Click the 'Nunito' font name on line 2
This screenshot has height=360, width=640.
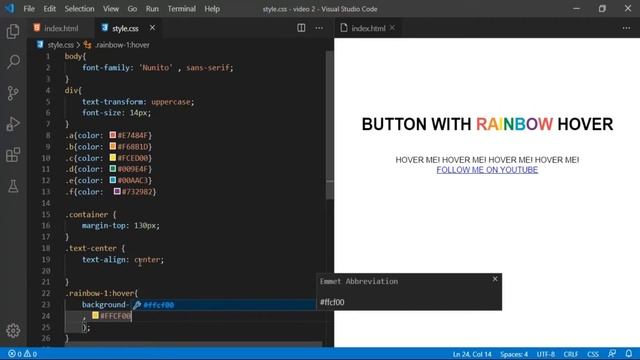156,68
